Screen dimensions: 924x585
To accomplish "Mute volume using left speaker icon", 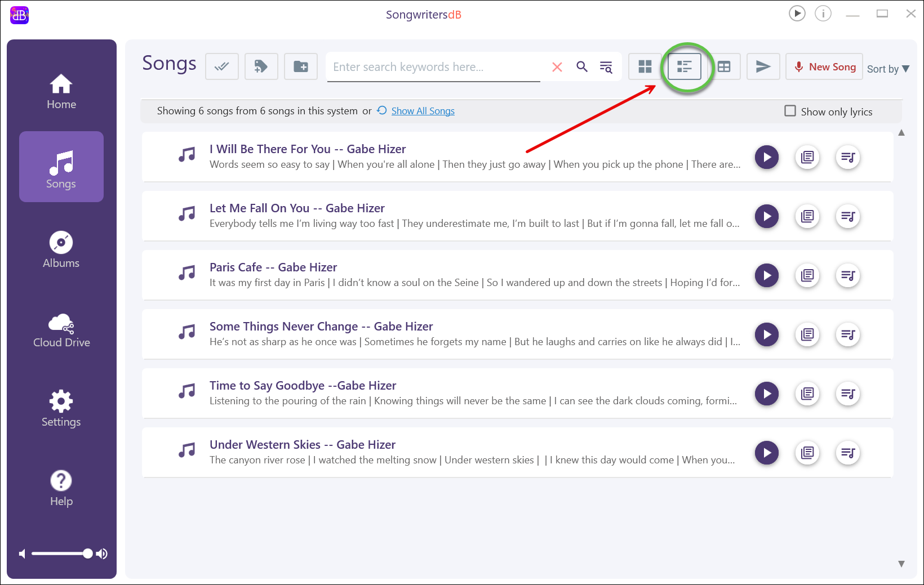I will [22, 554].
